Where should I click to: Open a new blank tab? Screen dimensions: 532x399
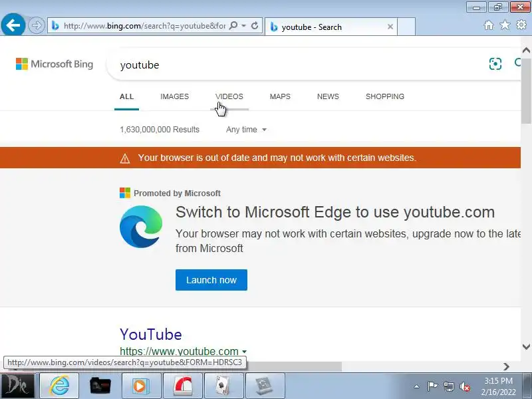click(x=406, y=27)
